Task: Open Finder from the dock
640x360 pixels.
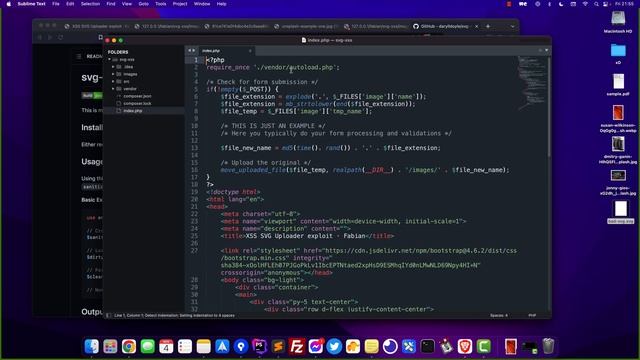Action: [x=91, y=347]
